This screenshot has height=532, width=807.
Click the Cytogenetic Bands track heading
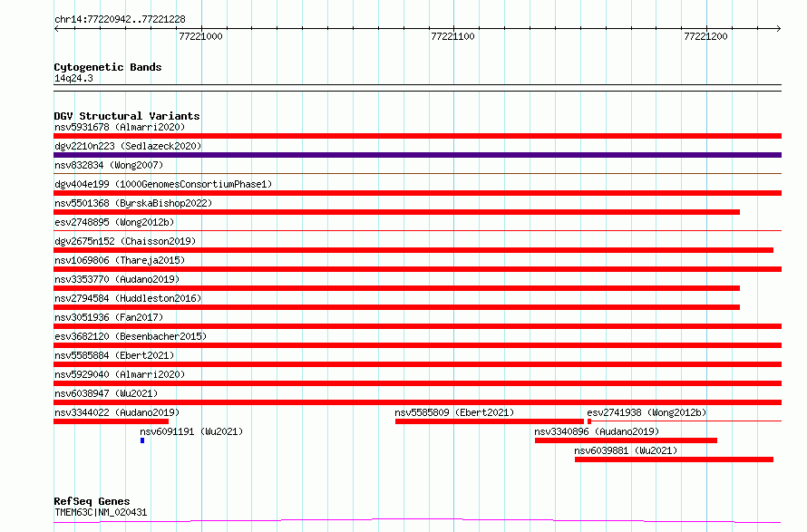click(x=108, y=67)
